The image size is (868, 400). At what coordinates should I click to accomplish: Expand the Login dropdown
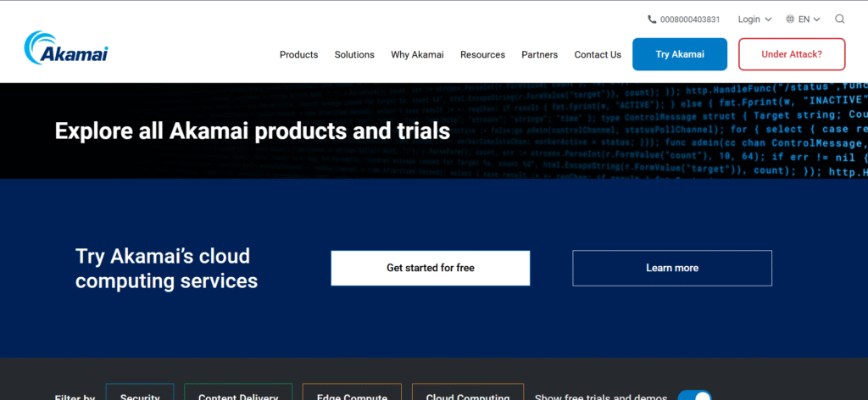click(x=754, y=19)
